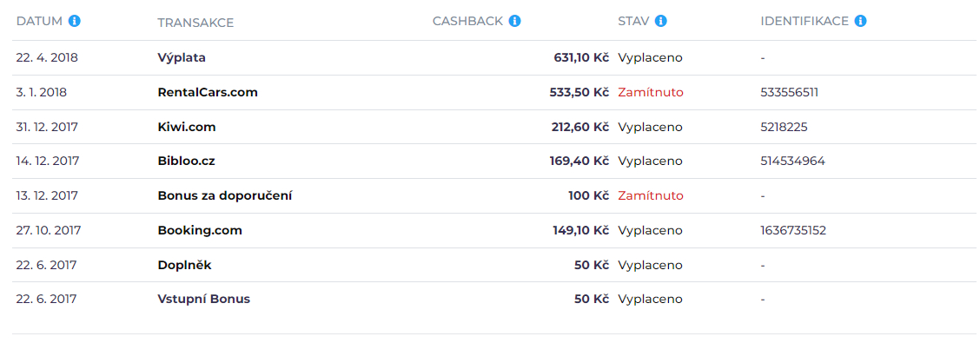
Task: Click the Výplata transaction name
Action: 182,57
